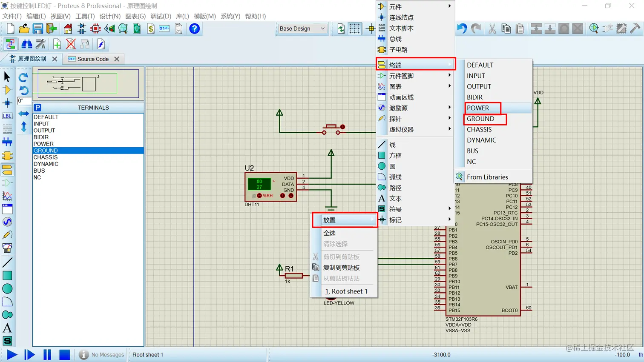Click the Save Project toolbar icon
Image resolution: width=644 pixels, height=362 pixels.
(x=38, y=29)
